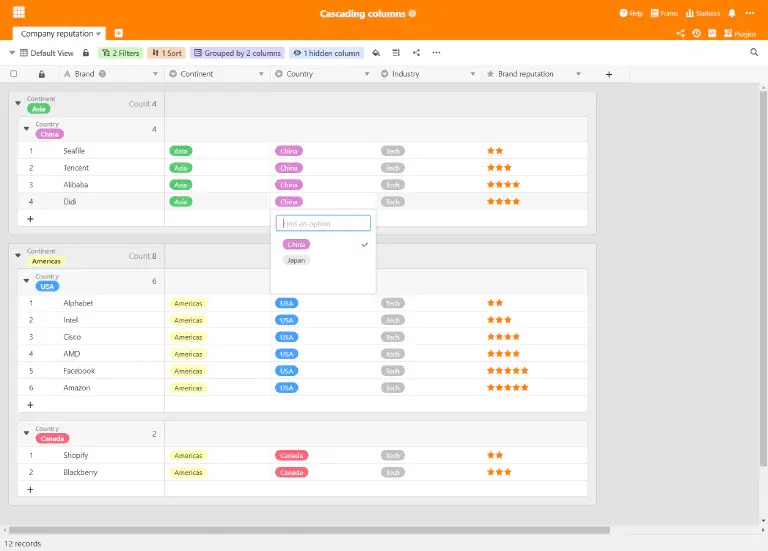Click the Tech tag in Amazon row
The height and width of the screenshot is (551, 768).
coord(393,388)
